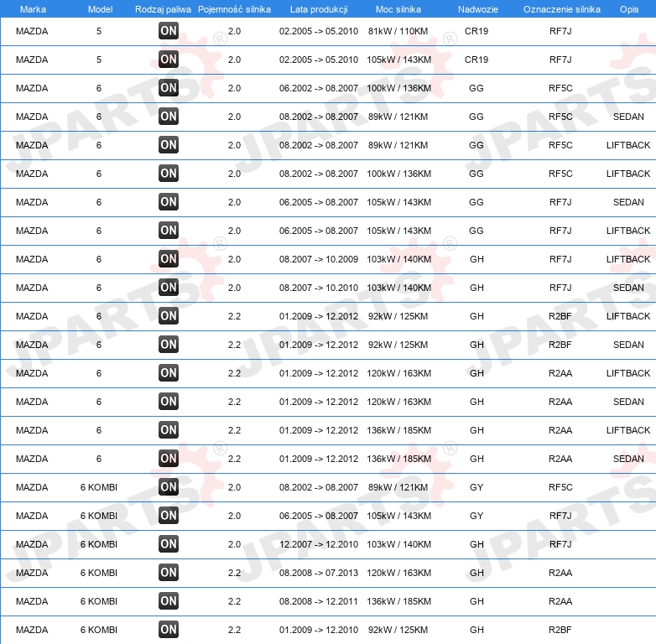Click ON badge in 08.2008 -> 07.2013 row
656x644 pixels.
(169, 573)
